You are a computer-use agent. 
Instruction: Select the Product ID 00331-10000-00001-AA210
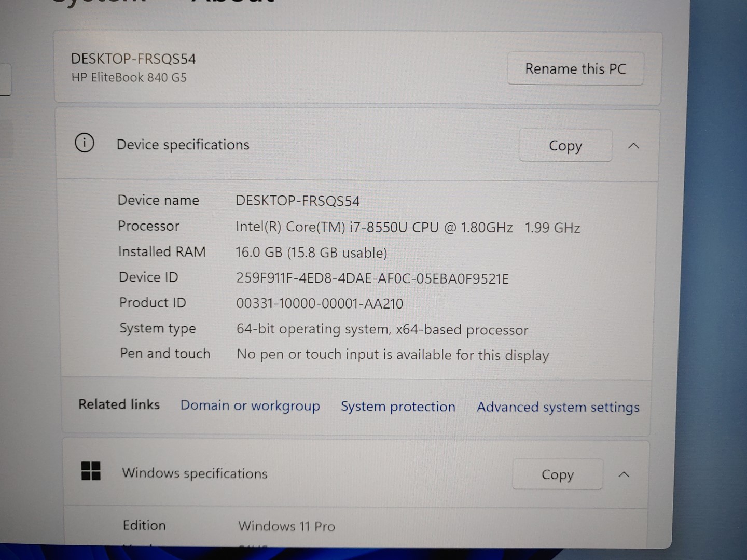(320, 303)
